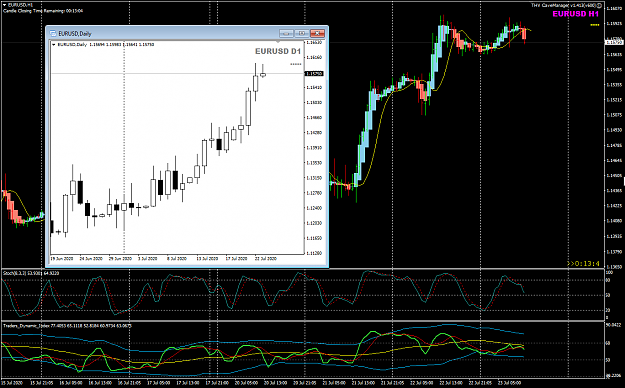Screen dimensions: 625x388
Task: Click '17 Jul 05:00' on H1 time axis
Action: coord(159,383)
